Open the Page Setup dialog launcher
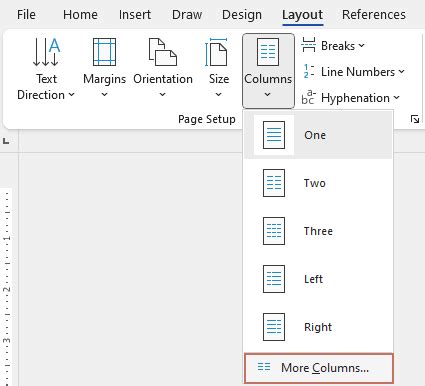The width and height of the screenshot is (425, 386). click(415, 119)
